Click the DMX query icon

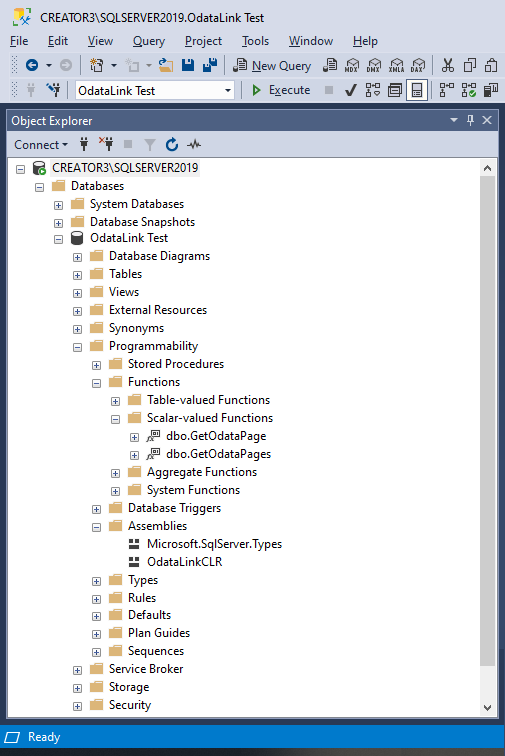(x=374, y=65)
